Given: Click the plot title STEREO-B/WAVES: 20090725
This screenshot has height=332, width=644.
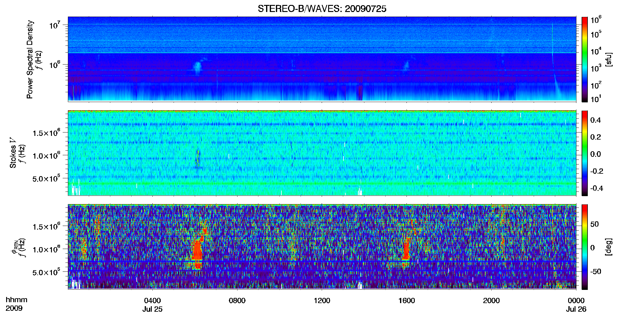Looking at the screenshot, I should (322, 9).
